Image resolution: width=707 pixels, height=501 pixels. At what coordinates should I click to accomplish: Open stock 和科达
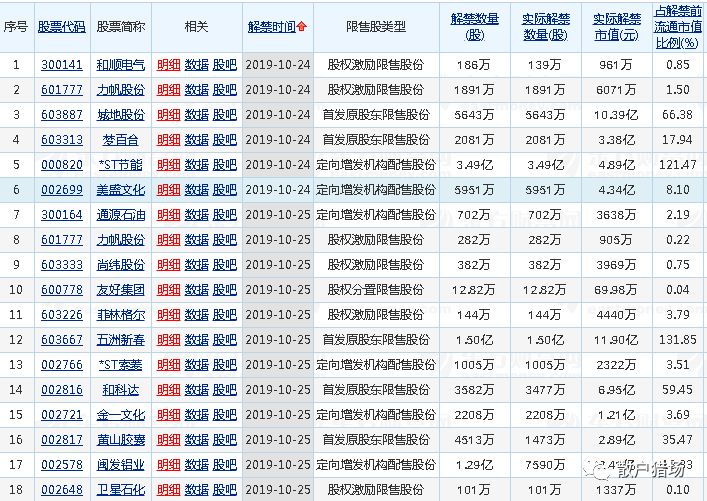[x=121, y=390]
